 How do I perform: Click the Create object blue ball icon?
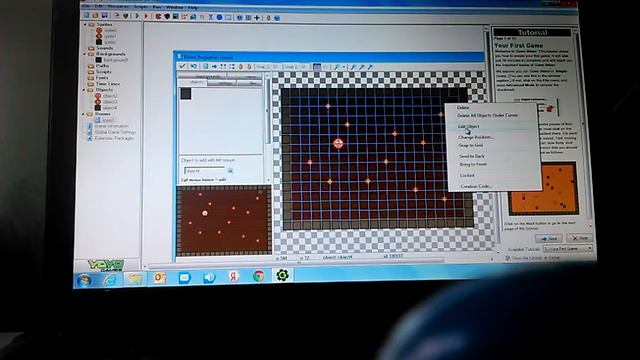coord(220,17)
